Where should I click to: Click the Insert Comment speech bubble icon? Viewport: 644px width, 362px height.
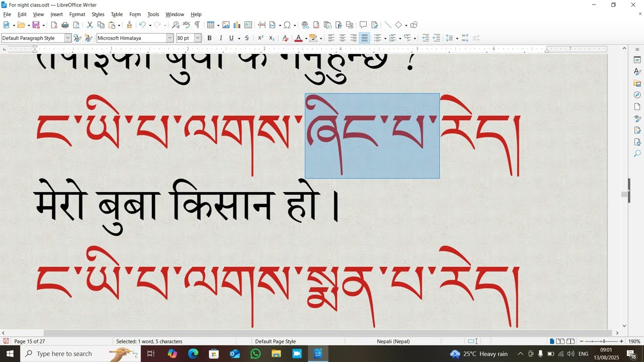[x=363, y=25]
